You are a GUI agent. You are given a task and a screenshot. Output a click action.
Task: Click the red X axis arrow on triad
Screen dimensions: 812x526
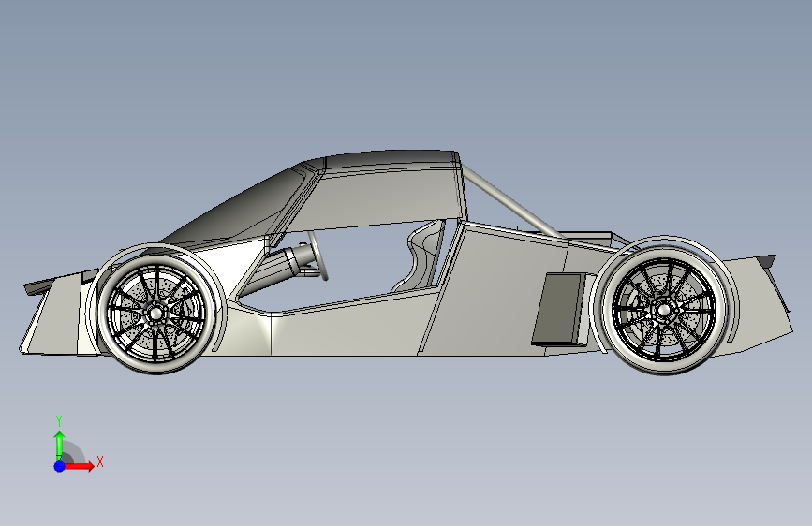coord(80,466)
